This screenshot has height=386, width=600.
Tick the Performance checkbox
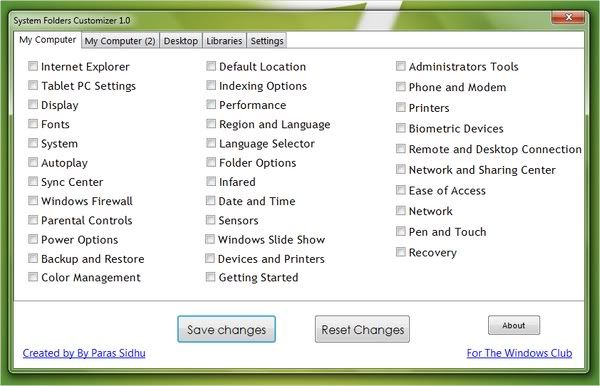pos(211,104)
